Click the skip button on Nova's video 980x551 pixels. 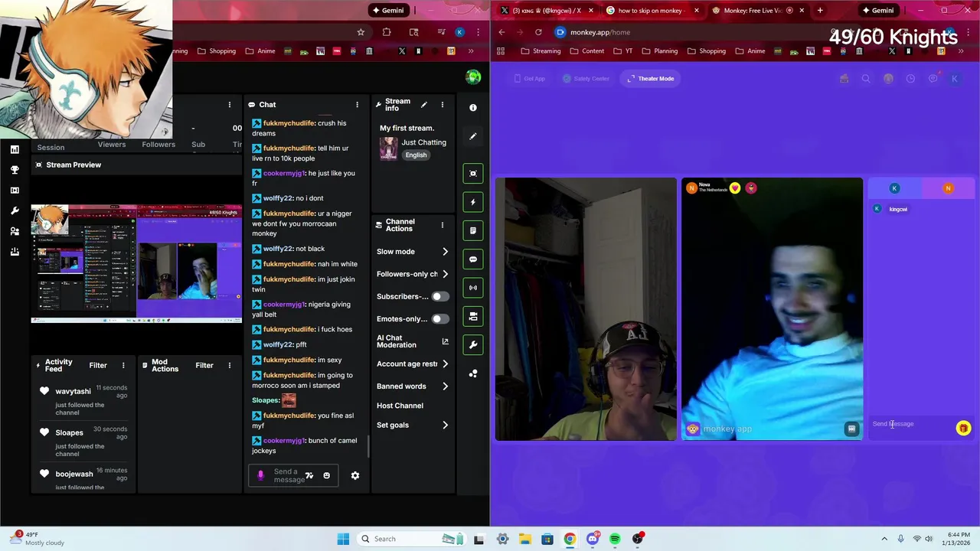click(851, 429)
